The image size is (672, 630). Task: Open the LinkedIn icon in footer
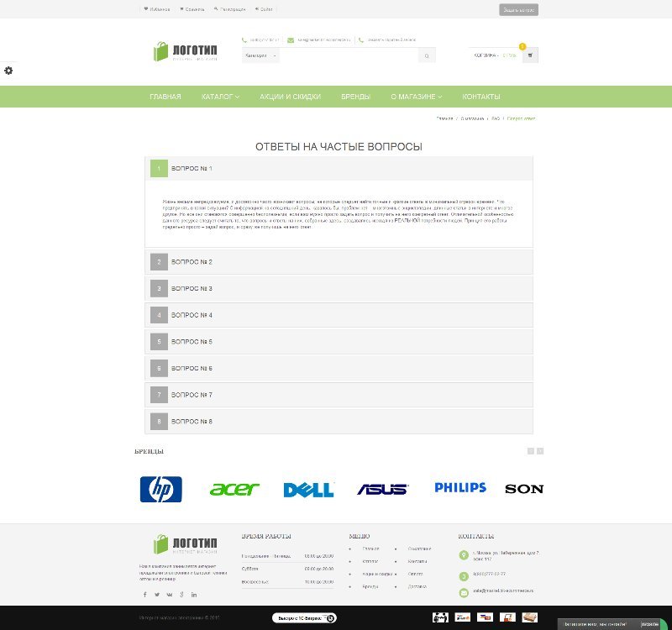[194, 595]
